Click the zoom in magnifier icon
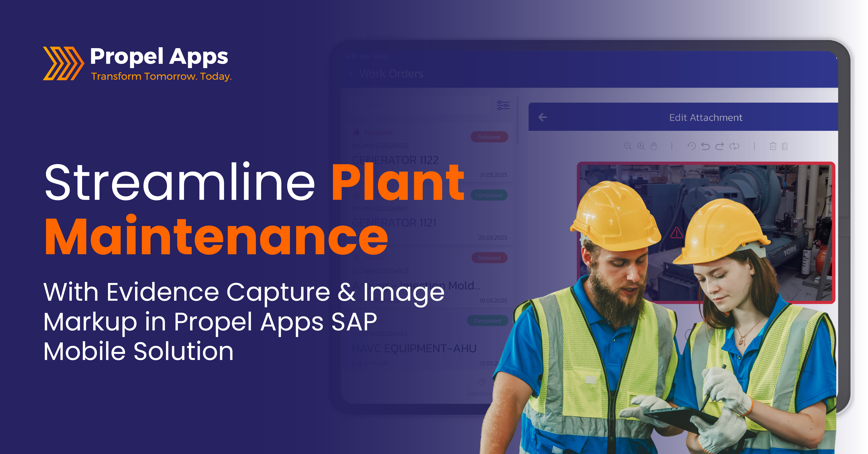The height and width of the screenshot is (454, 868). coord(641,146)
